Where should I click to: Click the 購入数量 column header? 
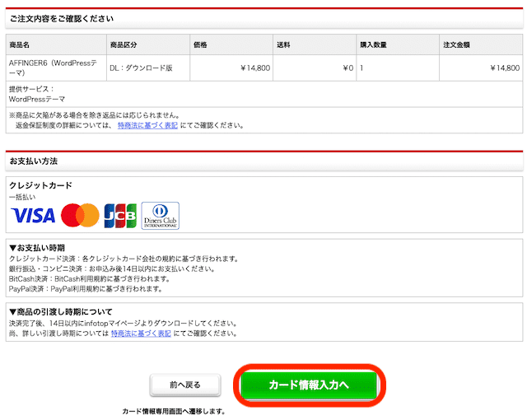pos(398,44)
